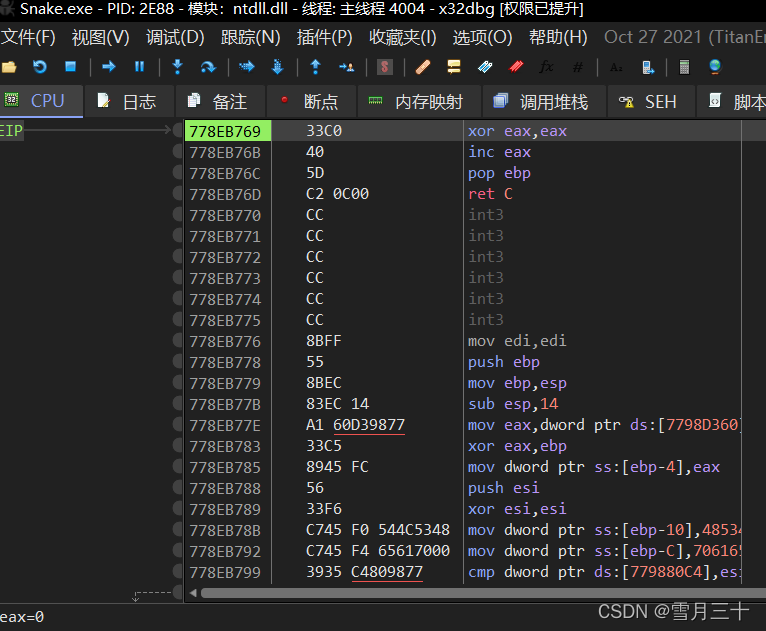The height and width of the screenshot is (631, 766).
Task: Toggle breakpoint bullet at 778EB78B
Action: pos(178,529)
